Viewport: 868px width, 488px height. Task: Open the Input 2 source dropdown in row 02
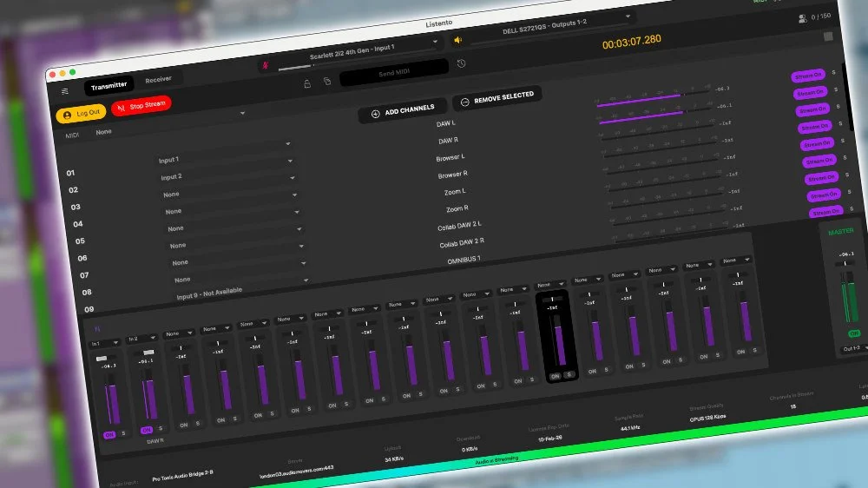(226, 169)
